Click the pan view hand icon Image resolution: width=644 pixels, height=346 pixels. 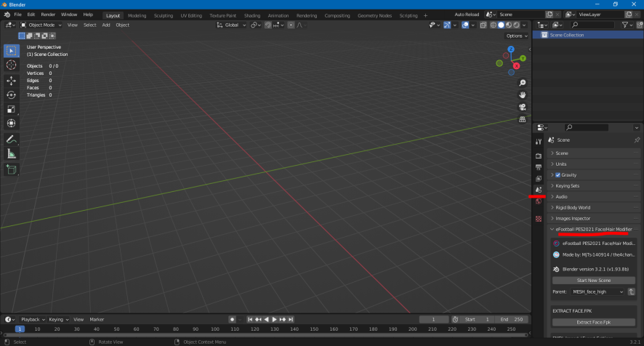tap(523, 95)
